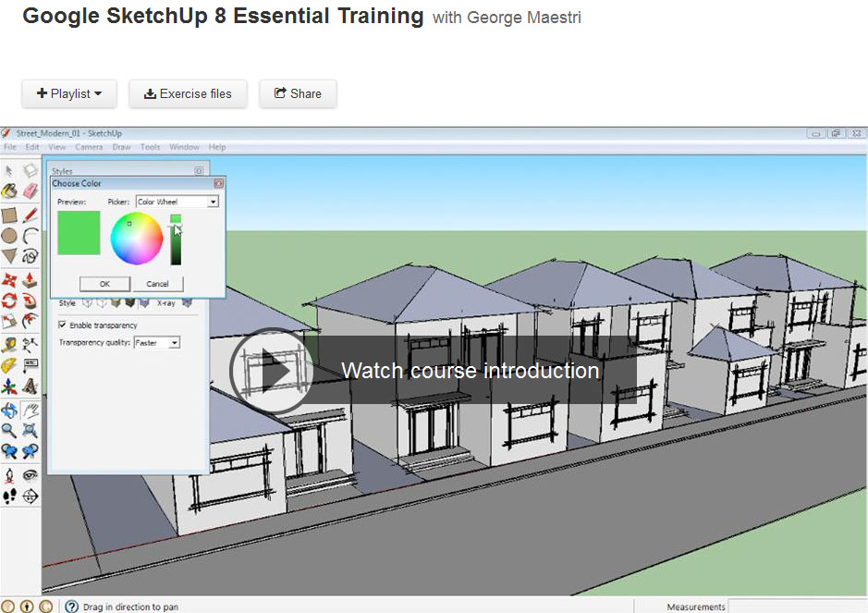Screen dimensions: 868x613
Task: Activate the Text label tool
Action: click(x=30, y=365)
